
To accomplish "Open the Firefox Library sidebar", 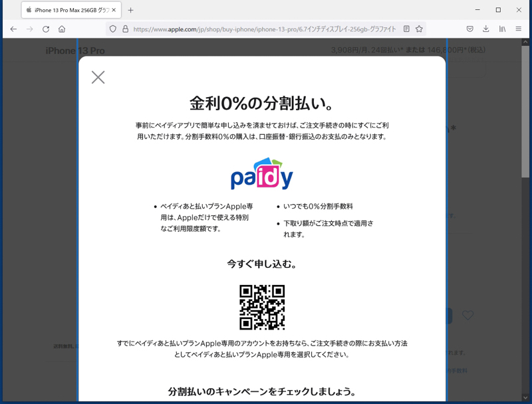I will click(x=502, y=29).
